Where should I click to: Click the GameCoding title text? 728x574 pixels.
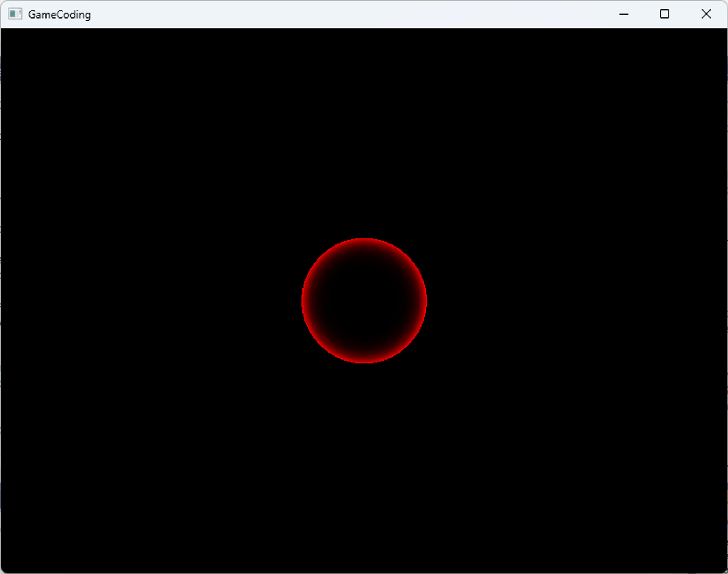(x=59, y=15)
